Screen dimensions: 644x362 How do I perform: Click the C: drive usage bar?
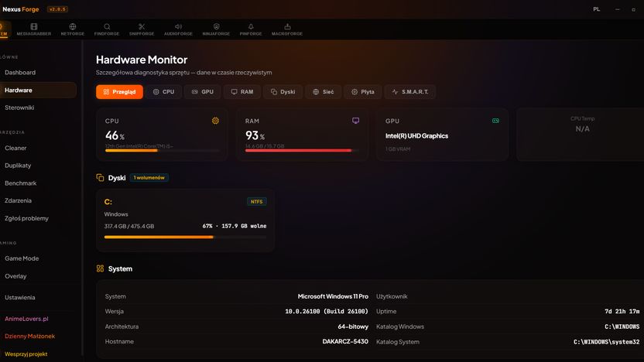(185, 237)
